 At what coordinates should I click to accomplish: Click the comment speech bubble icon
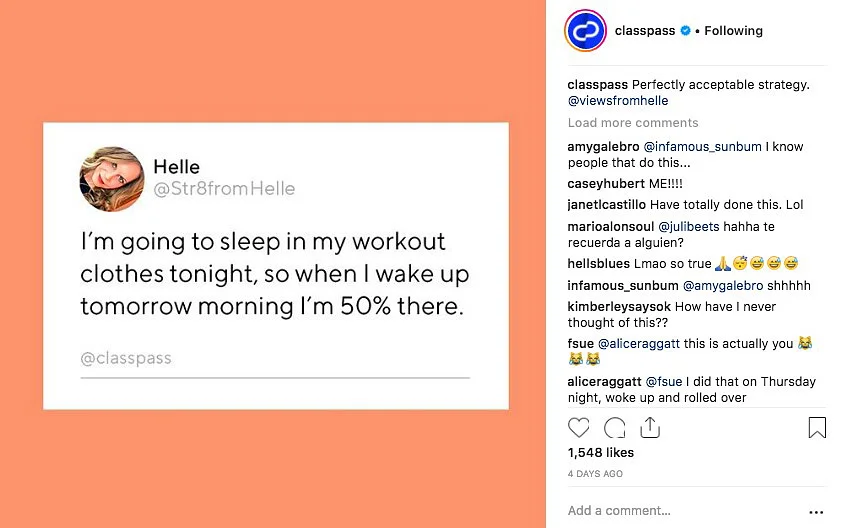click(615, 428)
